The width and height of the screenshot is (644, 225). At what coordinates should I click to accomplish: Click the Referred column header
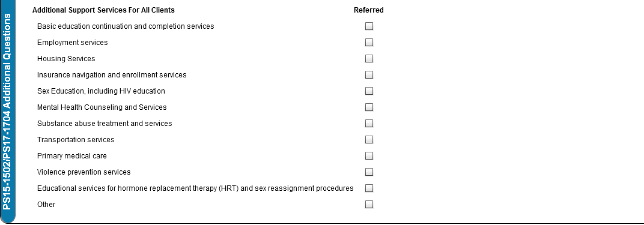click(368, 10)
